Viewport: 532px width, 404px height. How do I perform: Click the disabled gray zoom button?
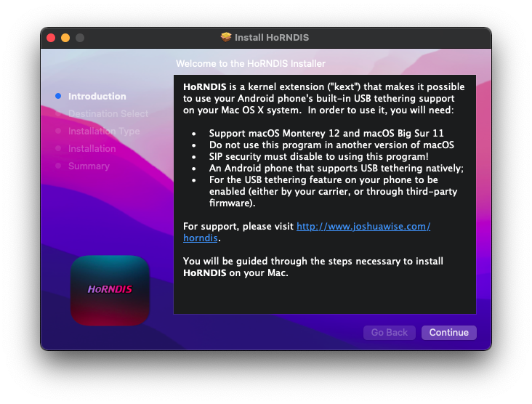pos(80,38)
